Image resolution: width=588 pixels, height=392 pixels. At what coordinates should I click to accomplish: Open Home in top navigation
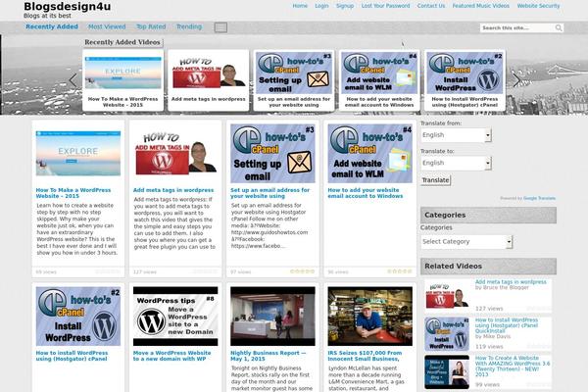click(300, 6)
